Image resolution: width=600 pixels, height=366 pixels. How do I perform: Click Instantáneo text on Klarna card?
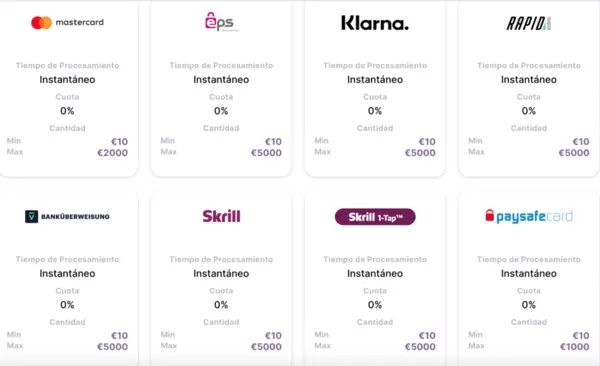coord(375,80)
